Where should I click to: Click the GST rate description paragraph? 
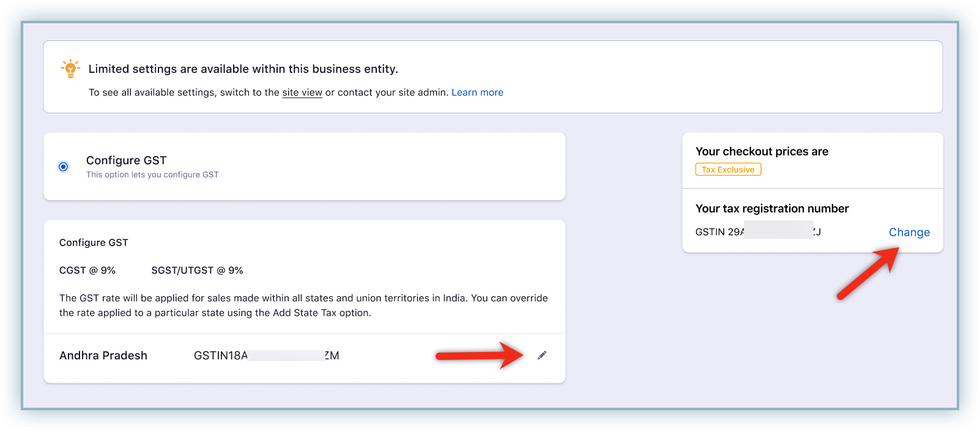coord(303,305)
